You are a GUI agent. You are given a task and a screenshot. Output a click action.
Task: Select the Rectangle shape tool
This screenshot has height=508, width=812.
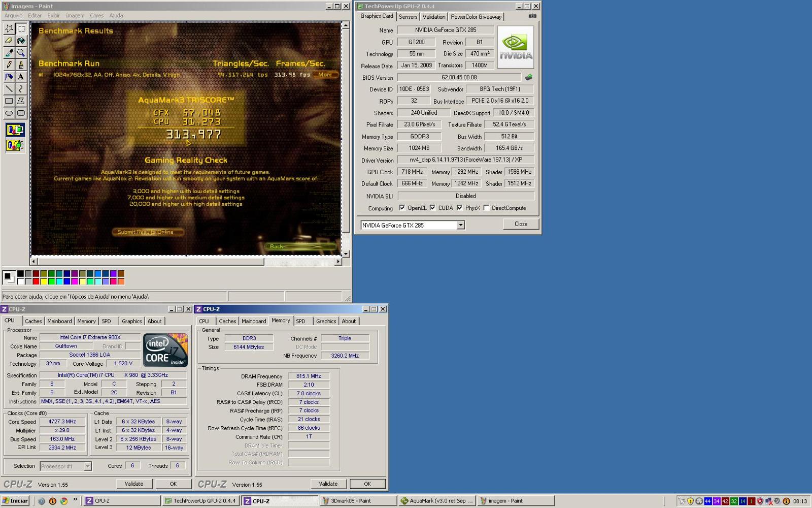[x=9, y=101]
